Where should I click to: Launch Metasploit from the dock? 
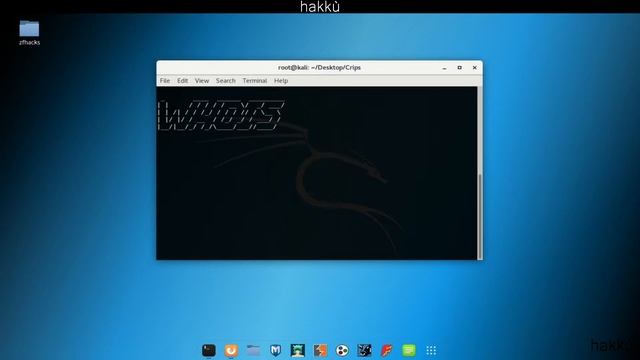276,350
